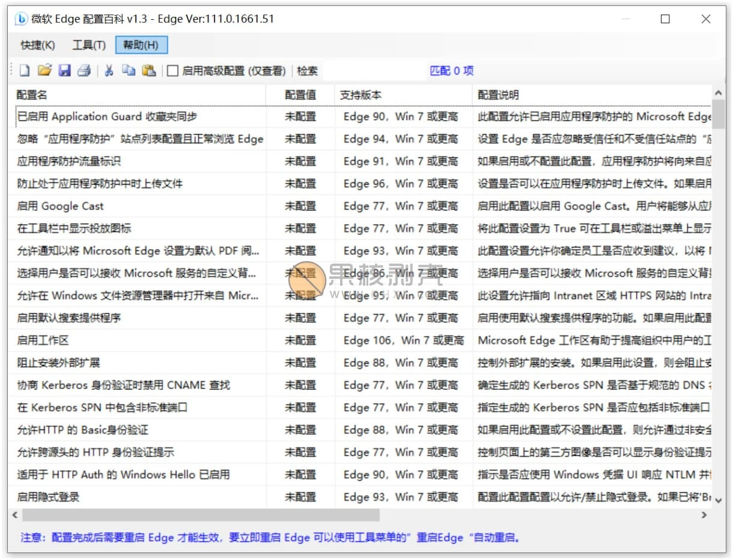The image size is (733, 560).
Task: Click the Cut scissors icon
Action: 109,71
